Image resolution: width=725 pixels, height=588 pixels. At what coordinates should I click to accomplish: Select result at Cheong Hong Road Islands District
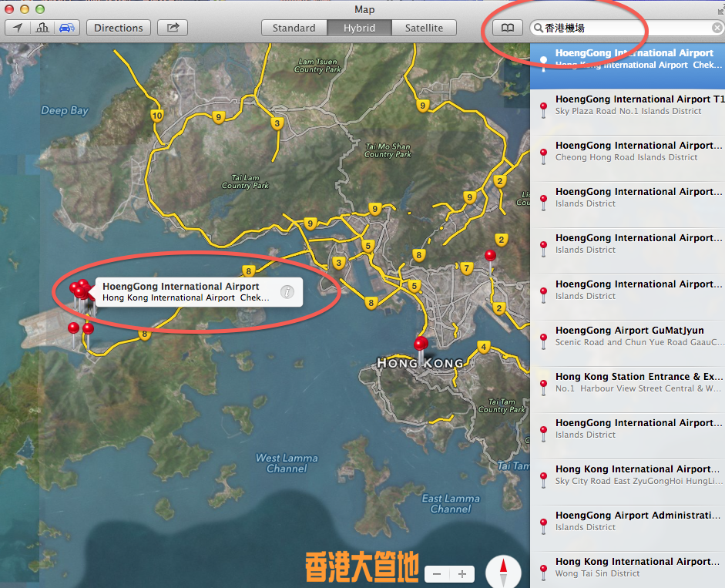(627, 158)
